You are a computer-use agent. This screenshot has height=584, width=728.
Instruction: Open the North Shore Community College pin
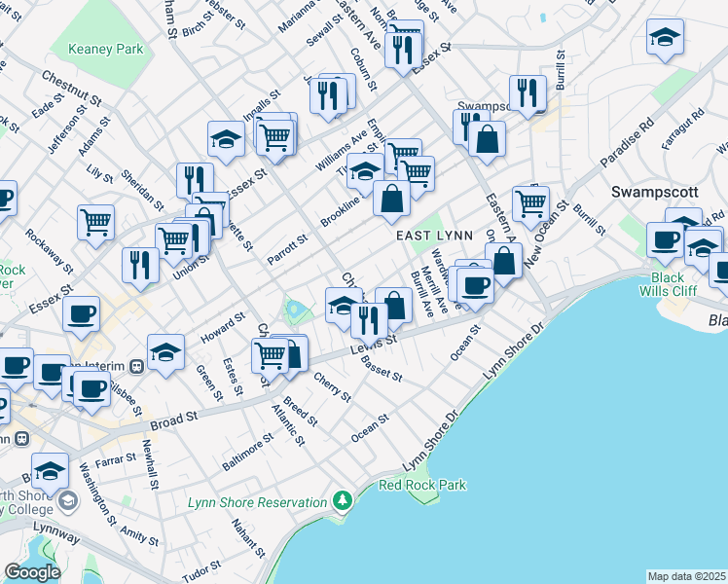pos(68,501)
